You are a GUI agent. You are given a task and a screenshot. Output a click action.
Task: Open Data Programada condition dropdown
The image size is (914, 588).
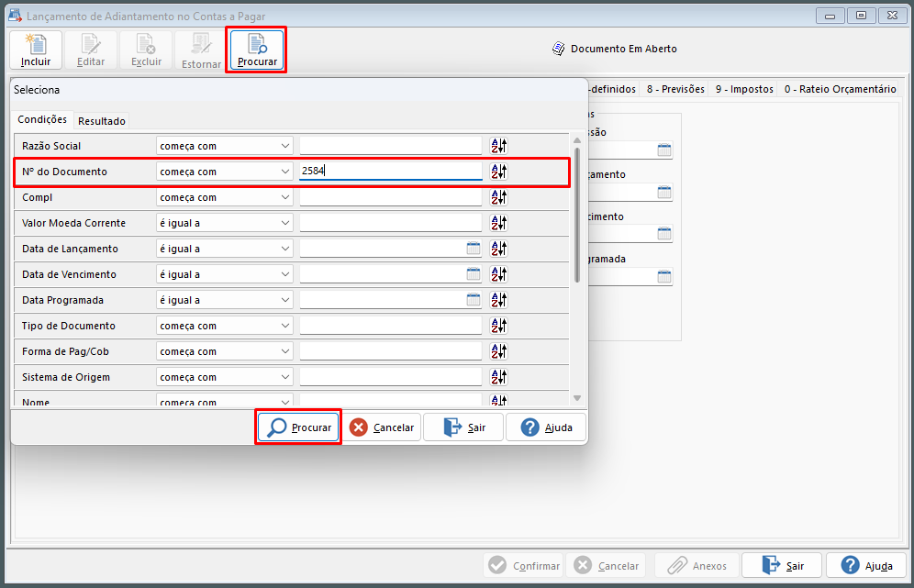coord(225,300)
